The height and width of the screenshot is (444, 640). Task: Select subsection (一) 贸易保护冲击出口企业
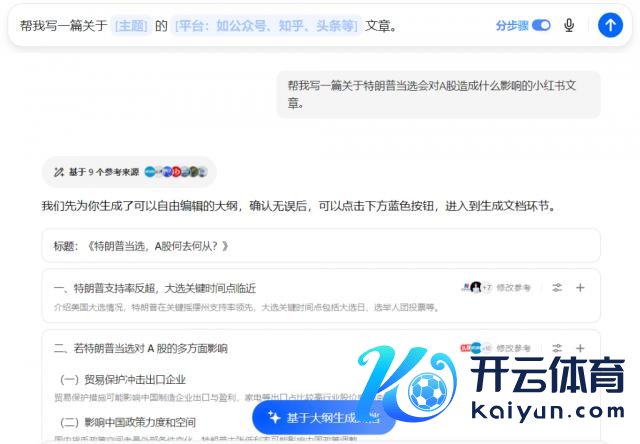pos(123,380)
